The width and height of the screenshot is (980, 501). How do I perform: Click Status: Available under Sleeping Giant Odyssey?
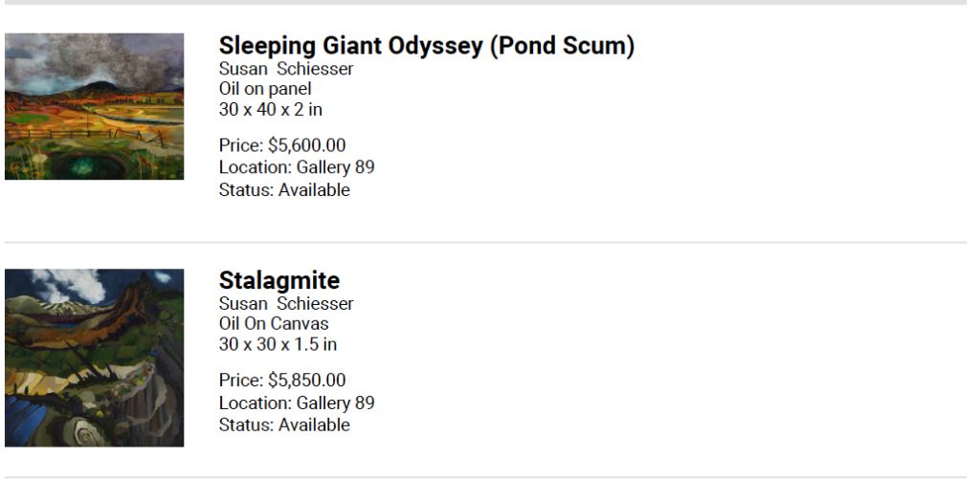pos(284,190)
